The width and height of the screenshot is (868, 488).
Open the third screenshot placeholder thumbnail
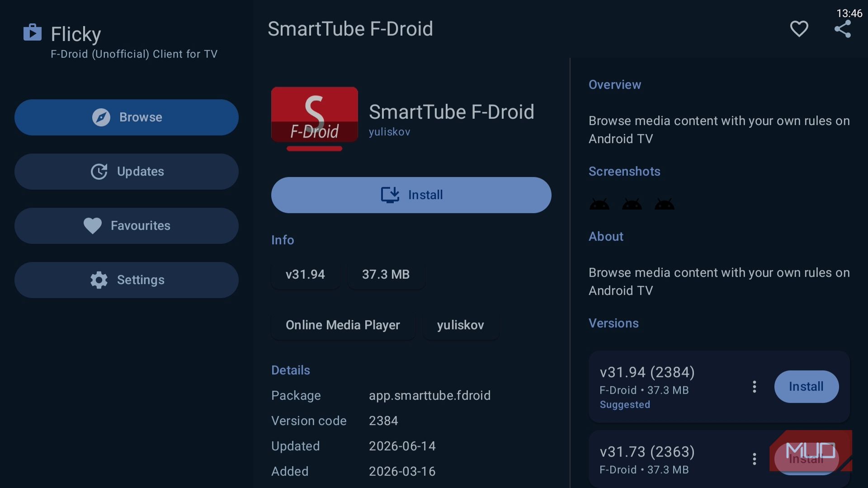(665, 204)
